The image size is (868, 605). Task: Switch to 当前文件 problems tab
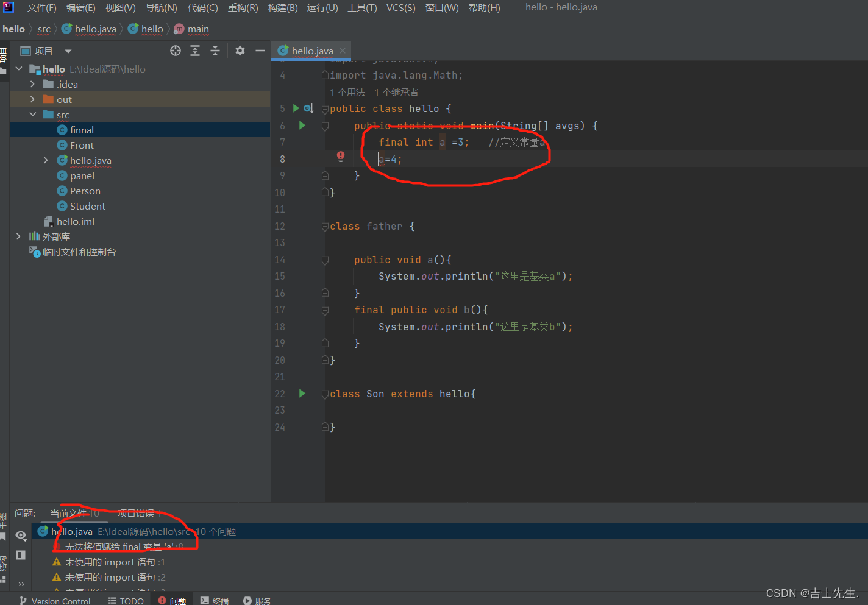[74, 514]
